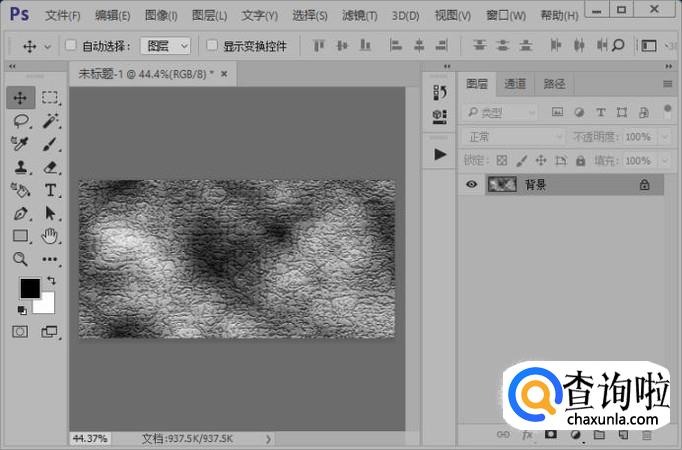Viewport: 682px width, 450px height.
Task: Select the Eraser tool
Action: tap(50, 167)
